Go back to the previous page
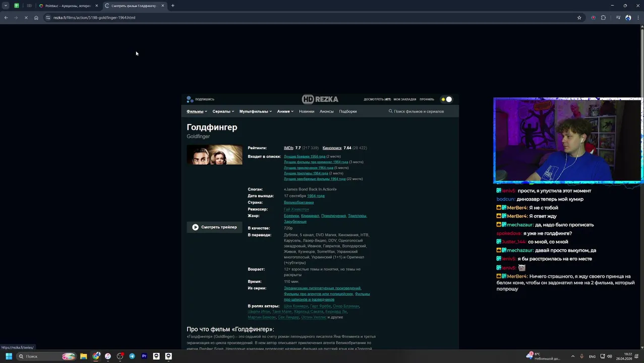 [x=6, y=18]
